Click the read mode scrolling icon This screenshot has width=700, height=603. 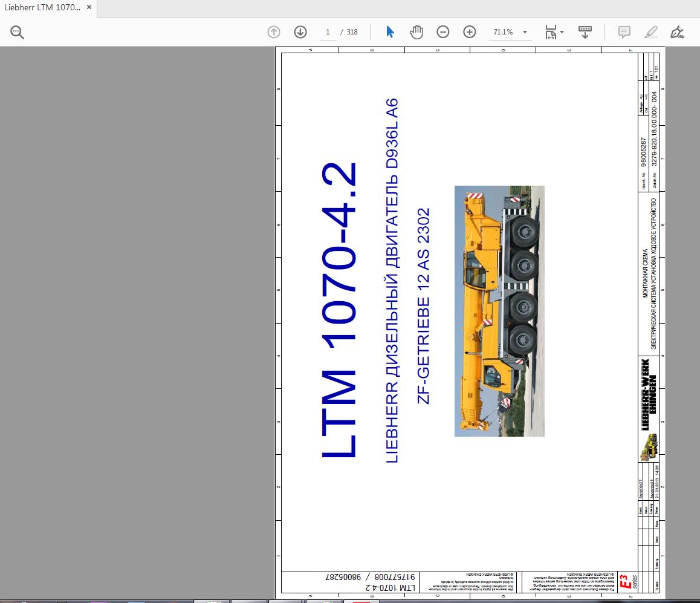point(585,32)
